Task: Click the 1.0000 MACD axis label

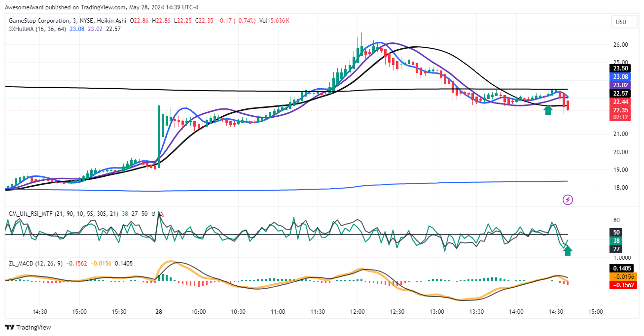Action: pyautogui.click(x=622, y=258)
